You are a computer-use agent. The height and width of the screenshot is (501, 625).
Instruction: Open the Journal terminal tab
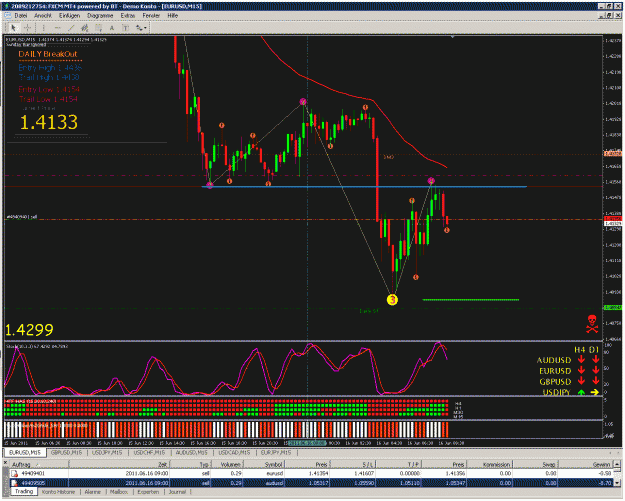[x=177, y=492]
